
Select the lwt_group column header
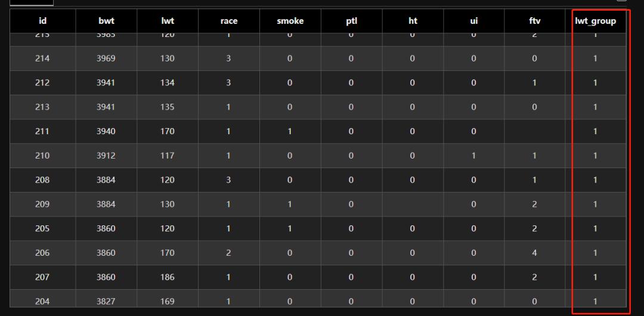tap(595, 21)
